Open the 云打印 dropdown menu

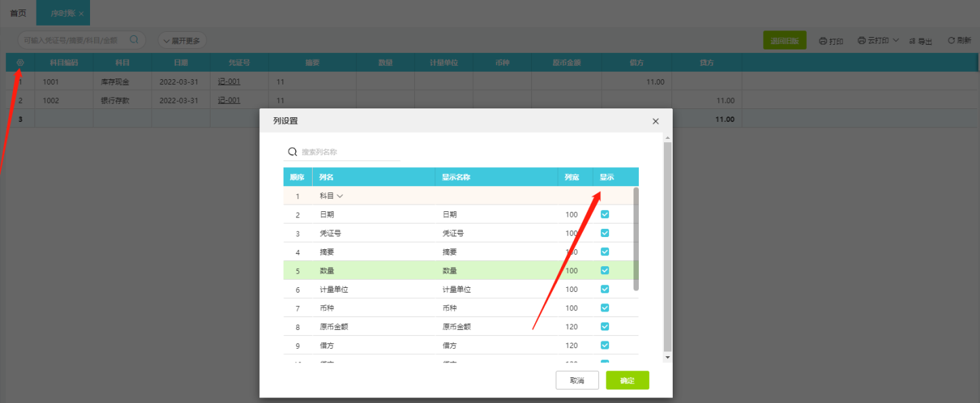878,41
